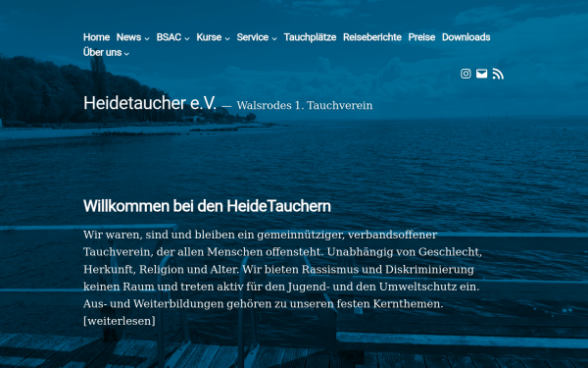Open the Instagram social icon
Screen dimensions: 588x368
(465, 74)
